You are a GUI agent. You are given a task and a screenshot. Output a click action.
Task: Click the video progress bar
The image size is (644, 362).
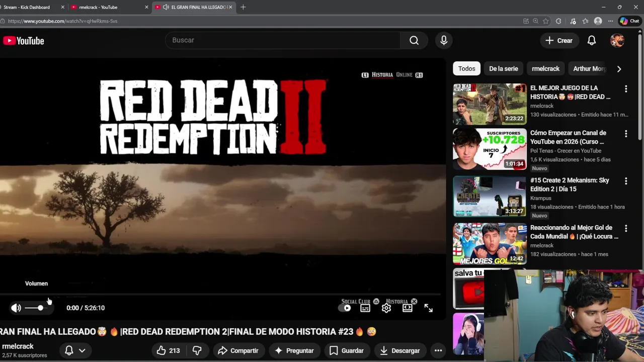click(220, 294)
